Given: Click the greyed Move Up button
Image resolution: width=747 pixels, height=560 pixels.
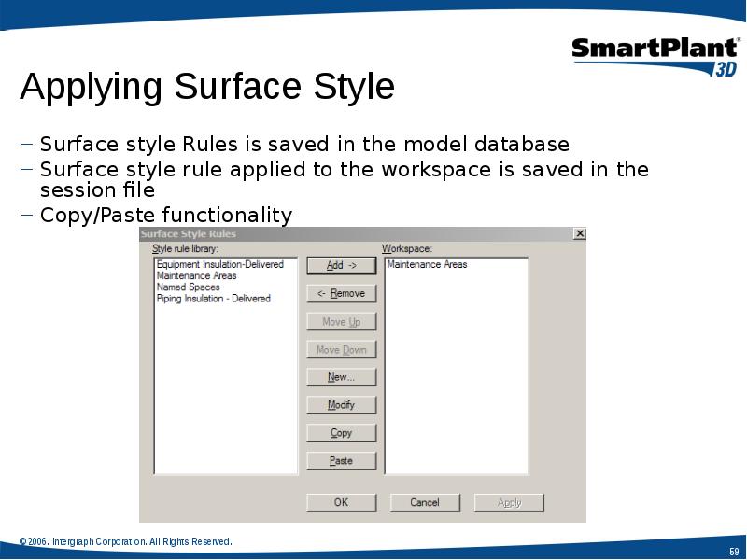Looking at the screenshot, I should [341, 321].
